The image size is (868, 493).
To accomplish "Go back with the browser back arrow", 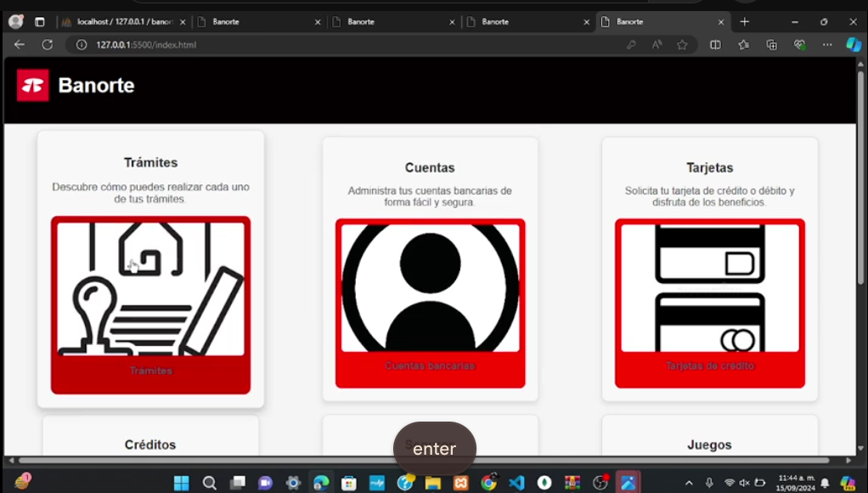I will click(x=20, y=45).
